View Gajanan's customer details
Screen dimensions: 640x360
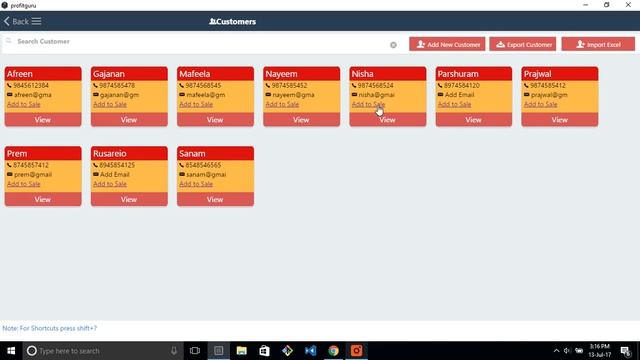[x=129, y=120]
